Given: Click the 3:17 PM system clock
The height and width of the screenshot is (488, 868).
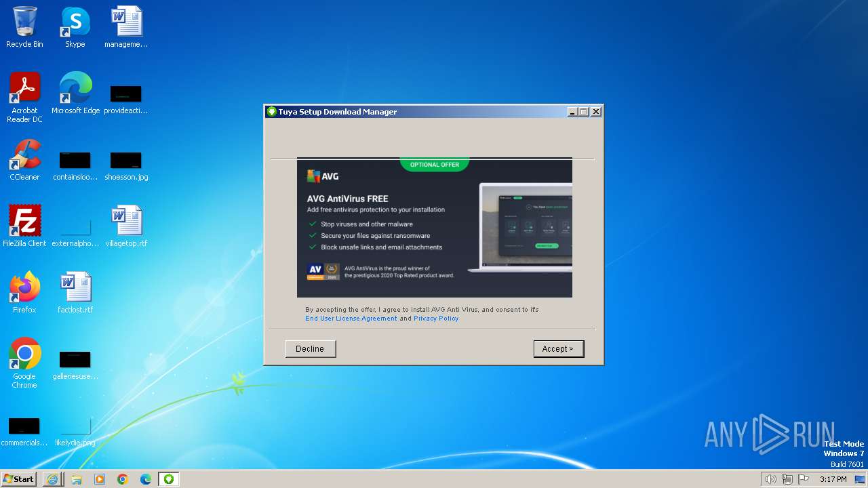Looking at the screenshot, I should pyautogui.click(x=833, y=479).
